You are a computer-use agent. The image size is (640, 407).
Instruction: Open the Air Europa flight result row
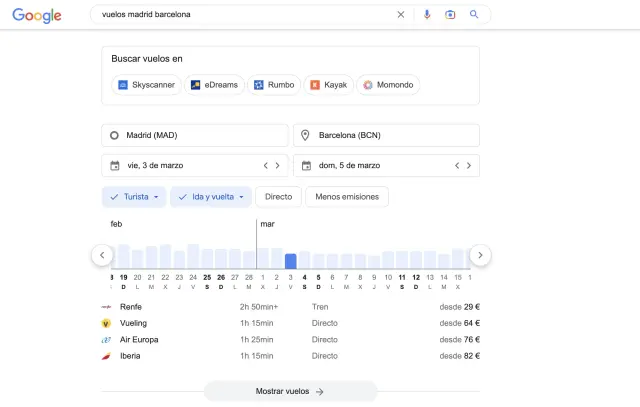pos(290,340)
